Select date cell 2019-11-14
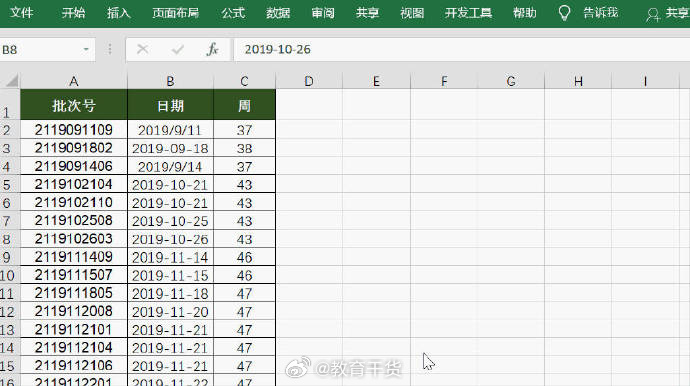 [170, 257]
